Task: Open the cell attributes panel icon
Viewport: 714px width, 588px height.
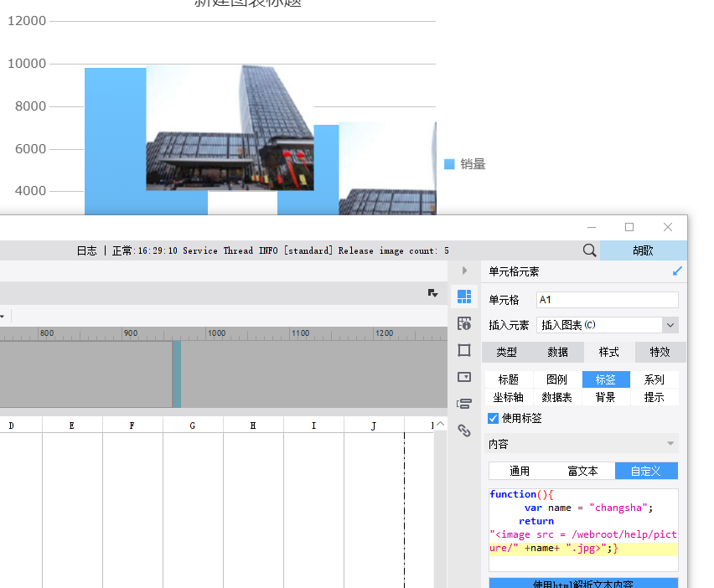Action: (x=464, y=323)
